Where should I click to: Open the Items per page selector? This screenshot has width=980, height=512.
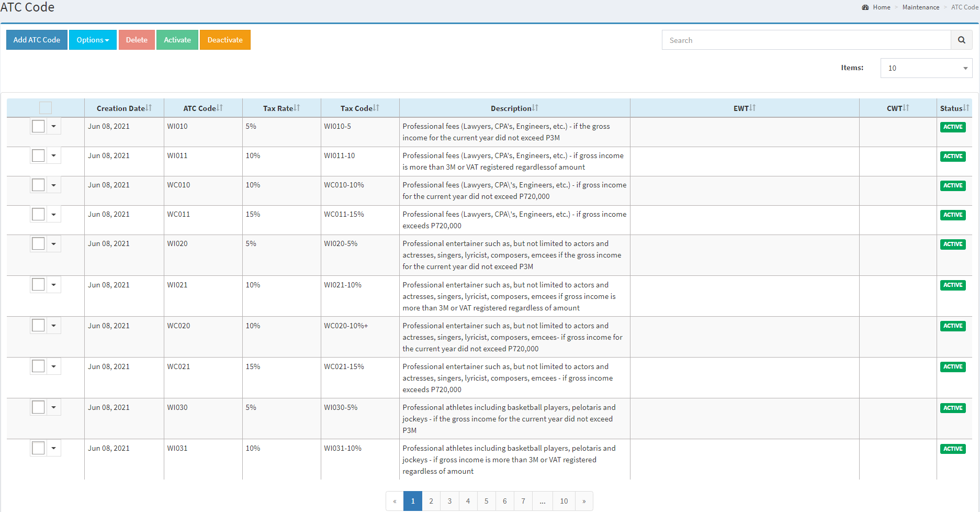(926, 68)
